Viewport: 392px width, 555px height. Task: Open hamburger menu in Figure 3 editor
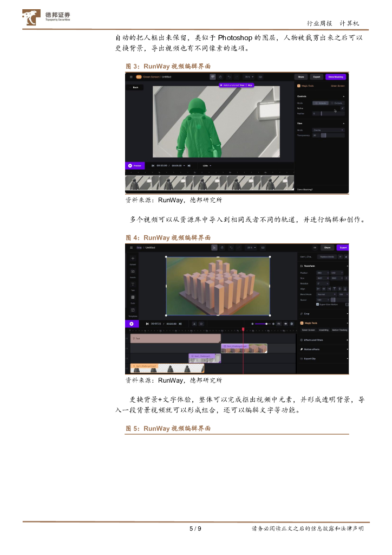pyautogui.click(x=131, y=77)
